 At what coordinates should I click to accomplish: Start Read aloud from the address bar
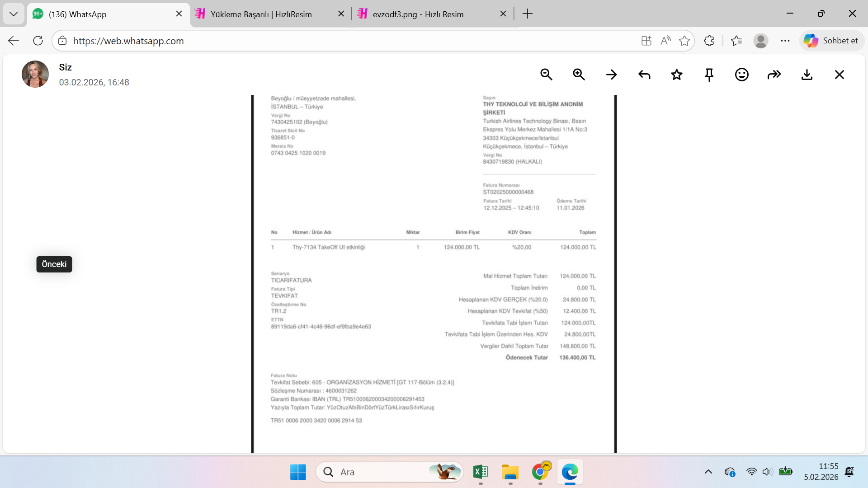click(665, 41)
